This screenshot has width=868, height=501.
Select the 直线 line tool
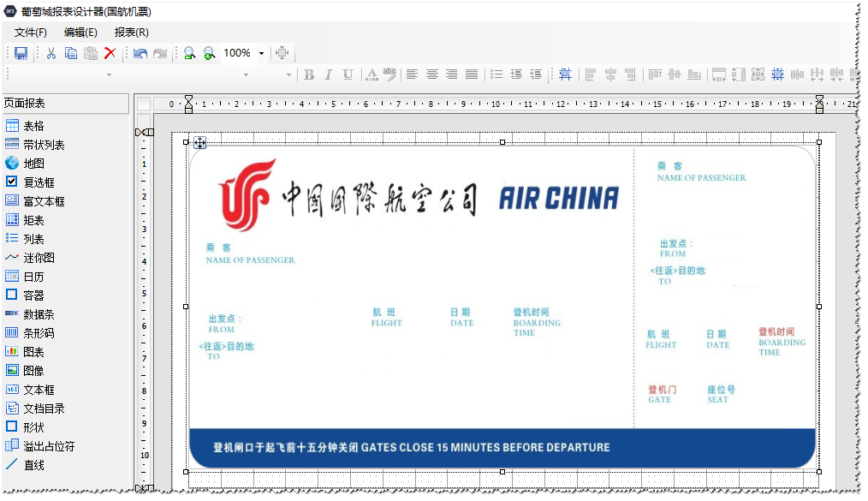[33, 465]
